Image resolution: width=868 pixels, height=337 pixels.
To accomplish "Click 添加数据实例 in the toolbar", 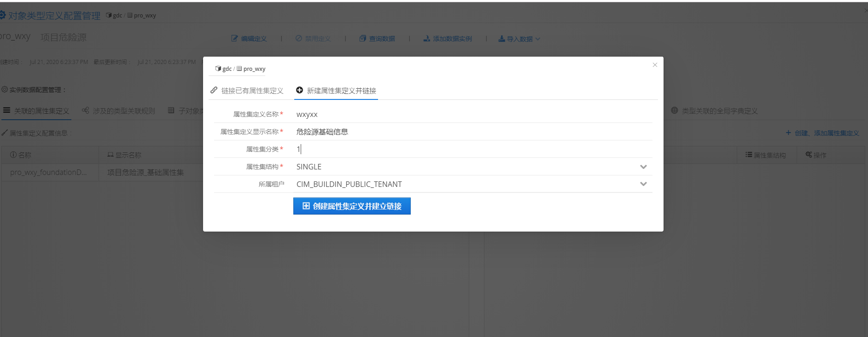I will 448,39.
